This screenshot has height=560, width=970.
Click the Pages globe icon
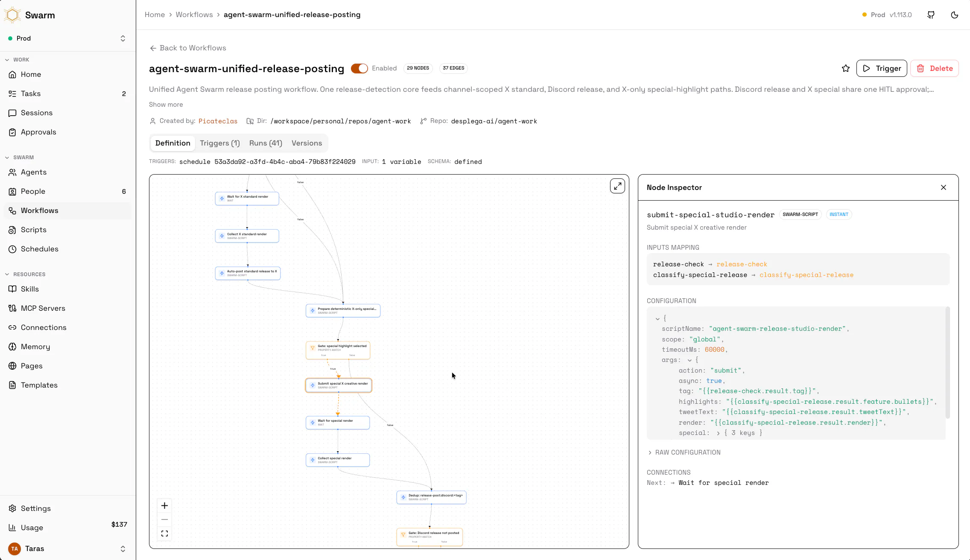pyautogui.click(x=12, y=366)
